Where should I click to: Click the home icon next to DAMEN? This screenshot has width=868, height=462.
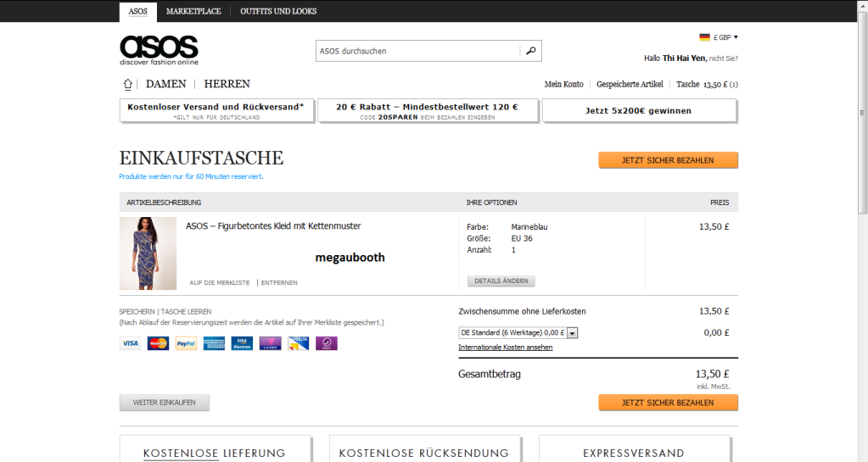pos(128,84)
